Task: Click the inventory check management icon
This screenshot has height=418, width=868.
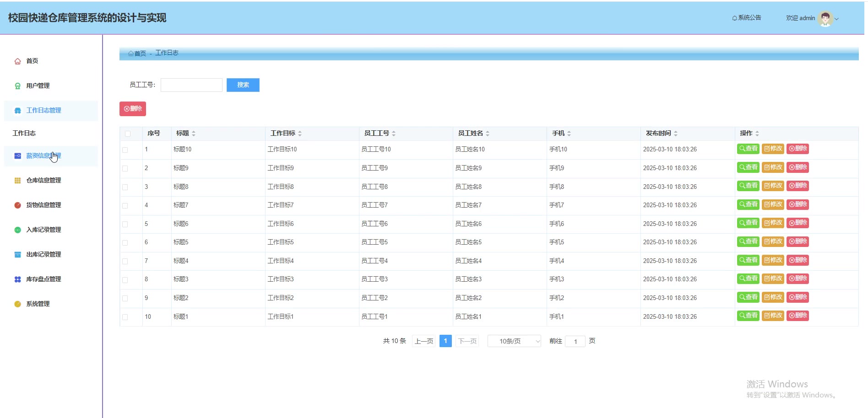Action: click(x=17, y=279)
